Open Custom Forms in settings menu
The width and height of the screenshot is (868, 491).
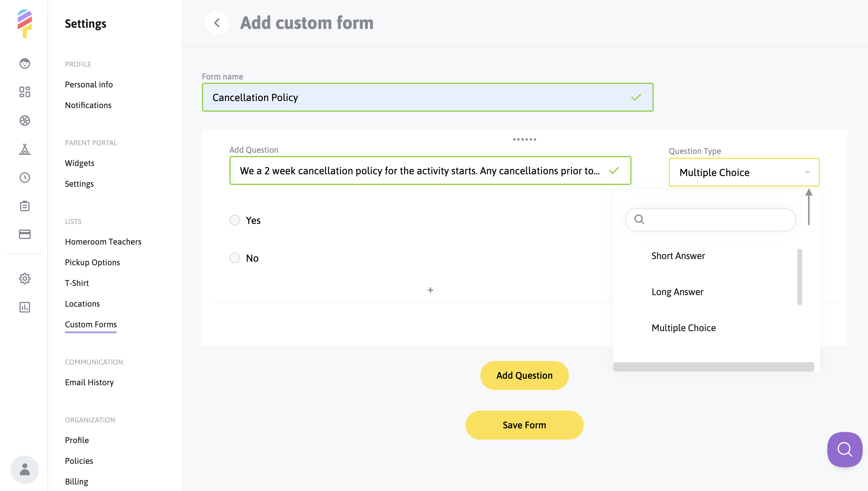pos(91,324)
